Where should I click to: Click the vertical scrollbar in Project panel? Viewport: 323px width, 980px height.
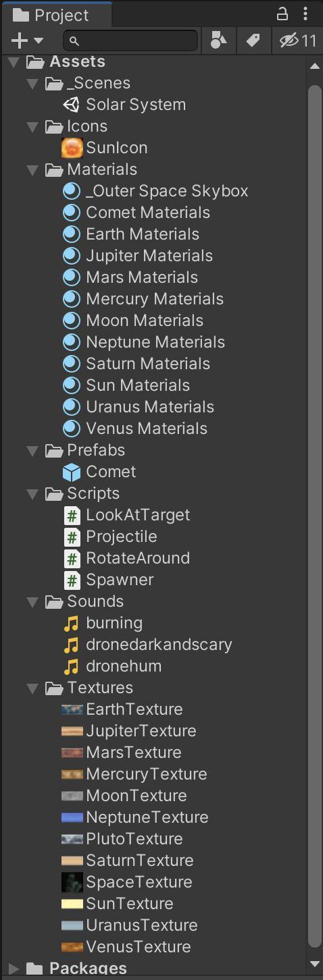[315, 514]
